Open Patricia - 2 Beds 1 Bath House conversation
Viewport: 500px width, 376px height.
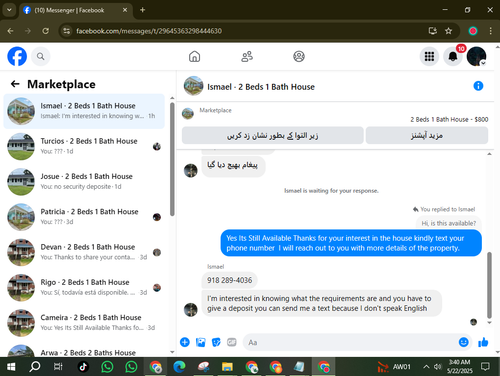pyautogui.click(x=84, y=217)
